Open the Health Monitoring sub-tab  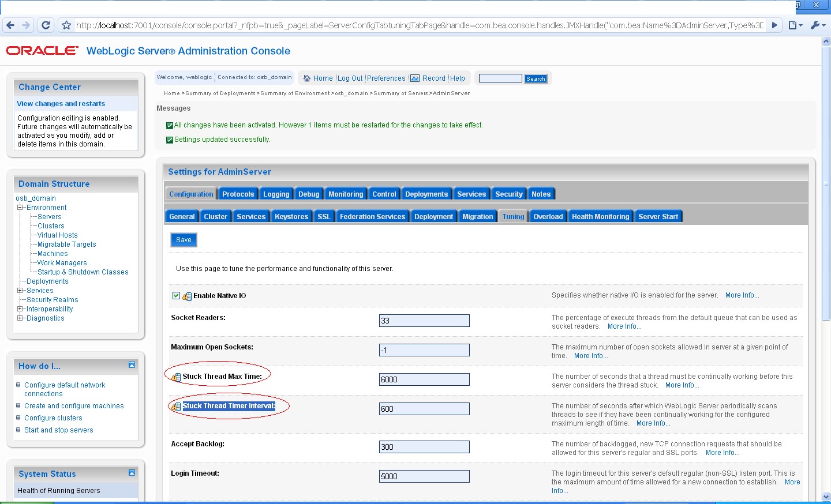(x=600, y=217)
